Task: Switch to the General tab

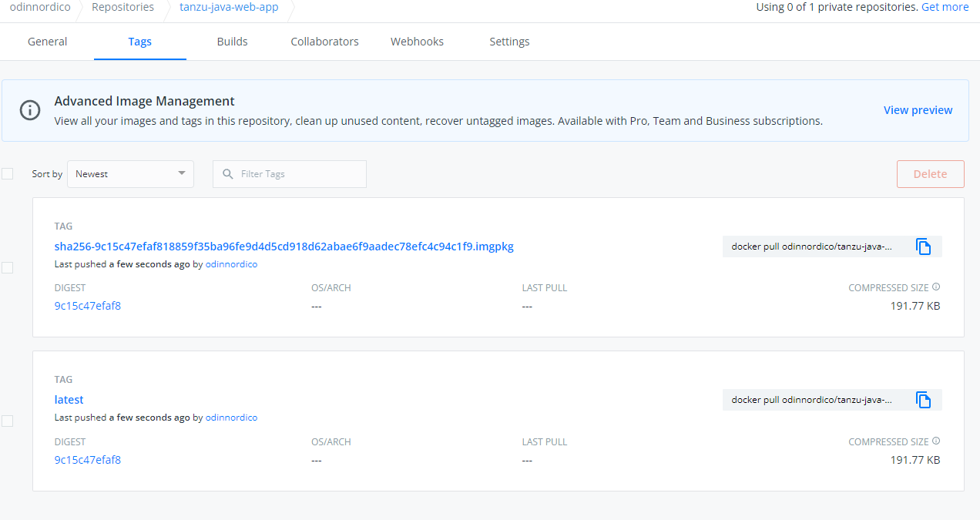Action: tap(47, 42)
